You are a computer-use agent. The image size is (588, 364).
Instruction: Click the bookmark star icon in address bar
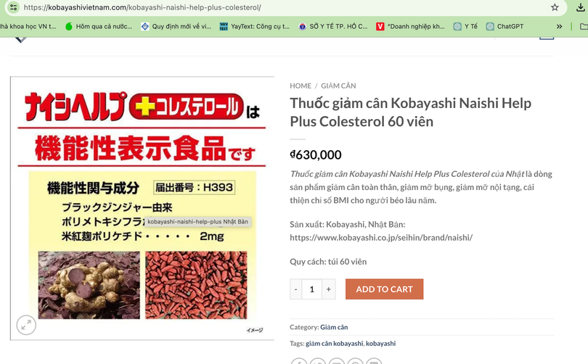click(x=555, y=7)
